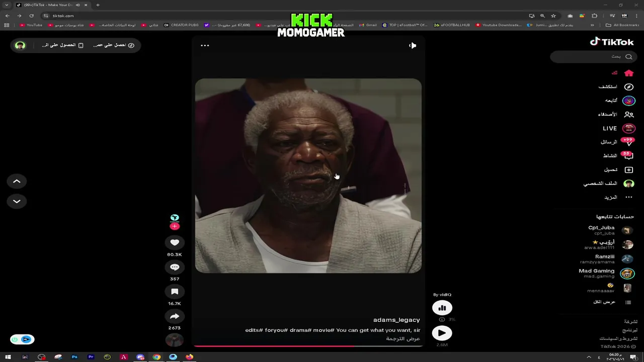This screenshot has height=362, width=644.
Task: Mute the TikTok browser tab audio
Action: [77, 5]
